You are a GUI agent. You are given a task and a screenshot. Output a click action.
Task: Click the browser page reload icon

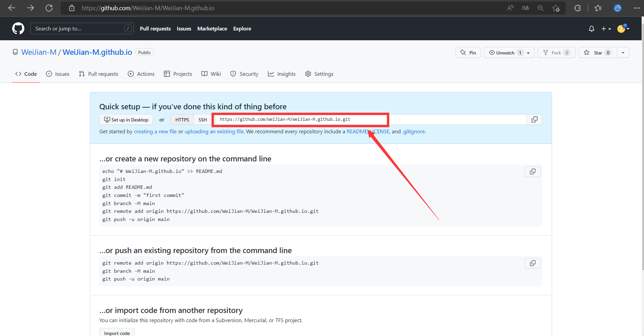(49, 8)
